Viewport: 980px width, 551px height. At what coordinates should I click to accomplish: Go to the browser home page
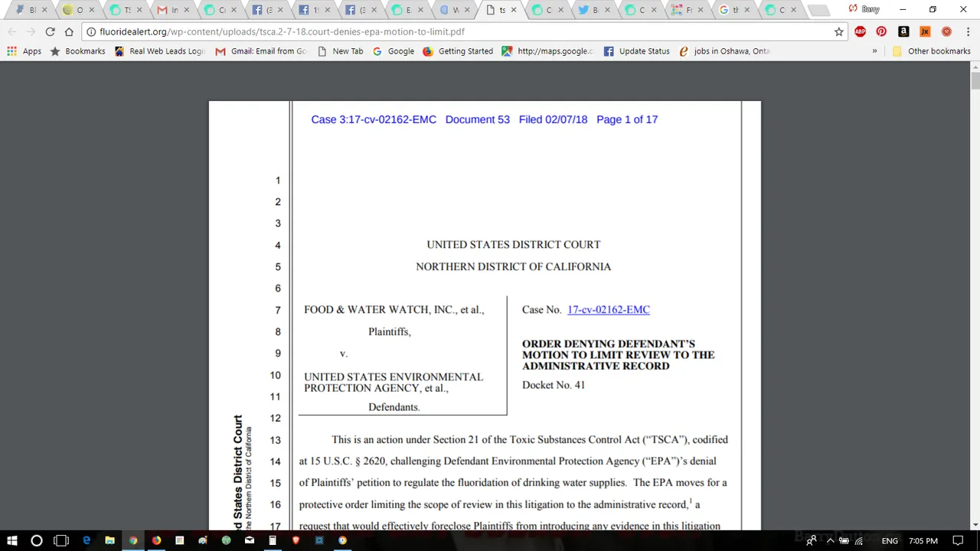[69, 31]
